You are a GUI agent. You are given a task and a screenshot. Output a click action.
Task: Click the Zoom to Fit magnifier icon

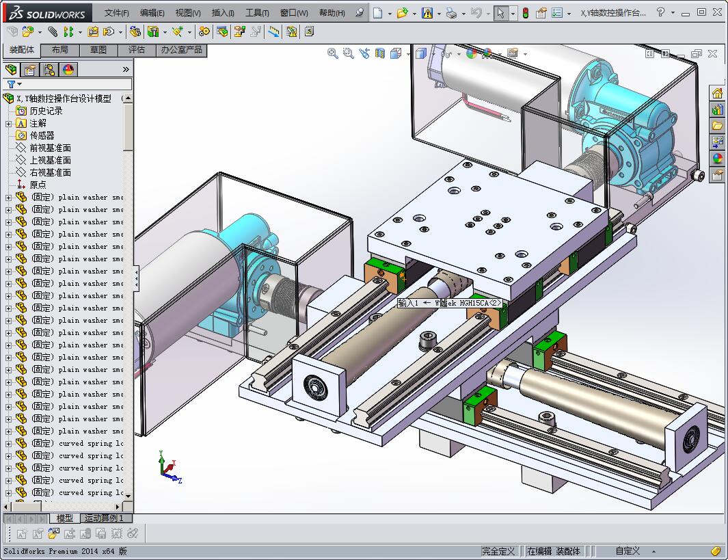click(x=333, y=53)
